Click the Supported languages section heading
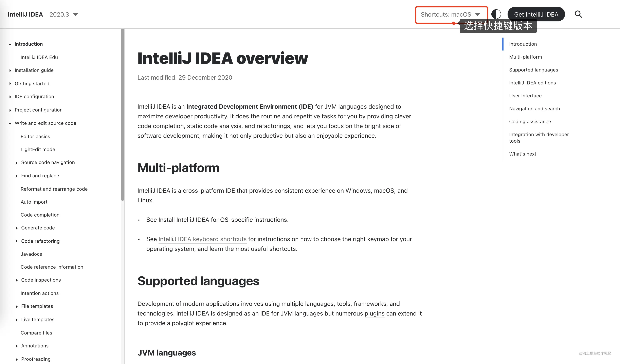Image resolution: width=620 pixels, height=364 pixels. tap(198, 281)
